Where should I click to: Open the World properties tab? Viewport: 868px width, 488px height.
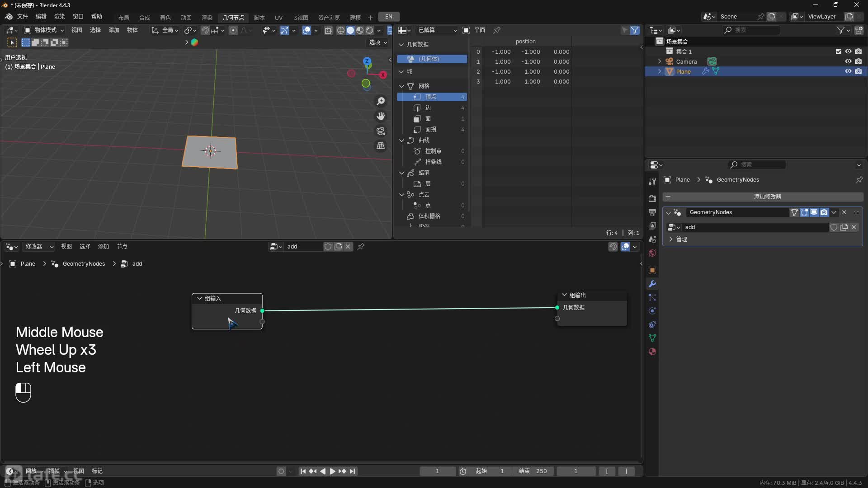click(x=652, y=253)
